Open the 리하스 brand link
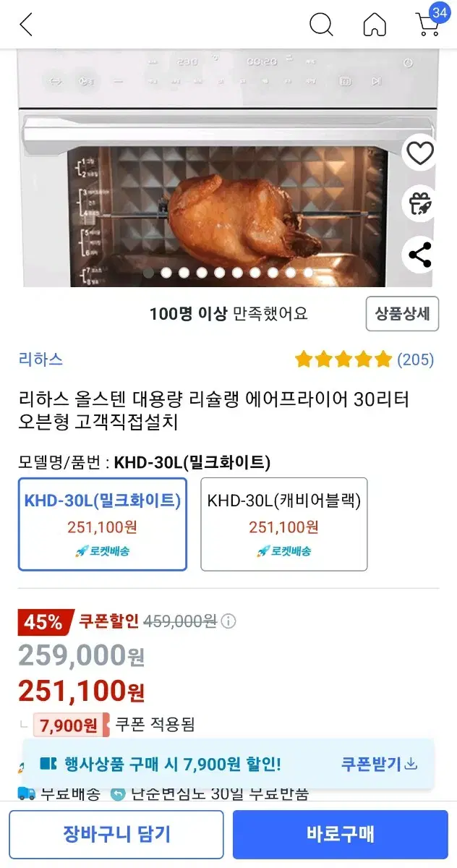 [40, 359]
